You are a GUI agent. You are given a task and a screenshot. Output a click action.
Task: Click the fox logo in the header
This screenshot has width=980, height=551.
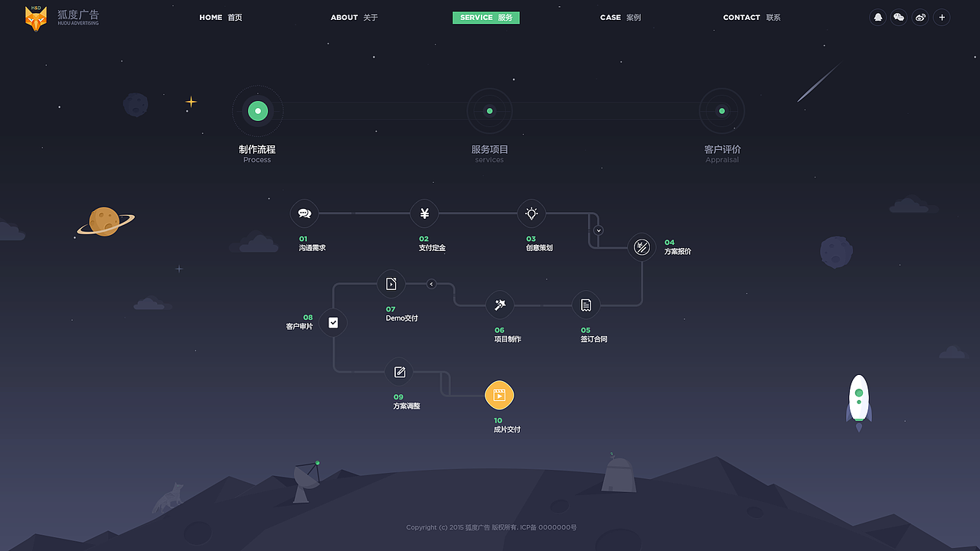tap(36, 18)
